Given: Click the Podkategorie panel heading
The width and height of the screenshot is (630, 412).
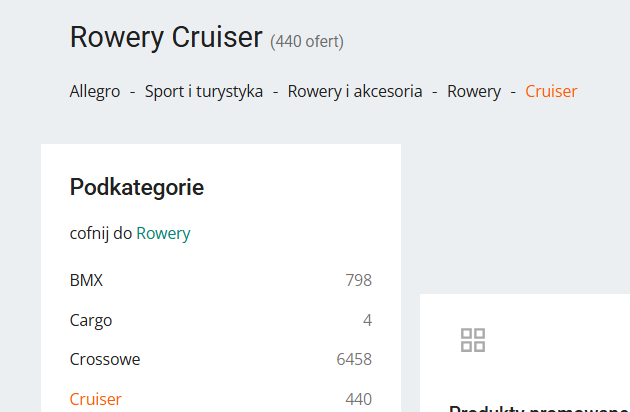Looking at the screenshot, I should pyautogui.click(x=137, y=186).
